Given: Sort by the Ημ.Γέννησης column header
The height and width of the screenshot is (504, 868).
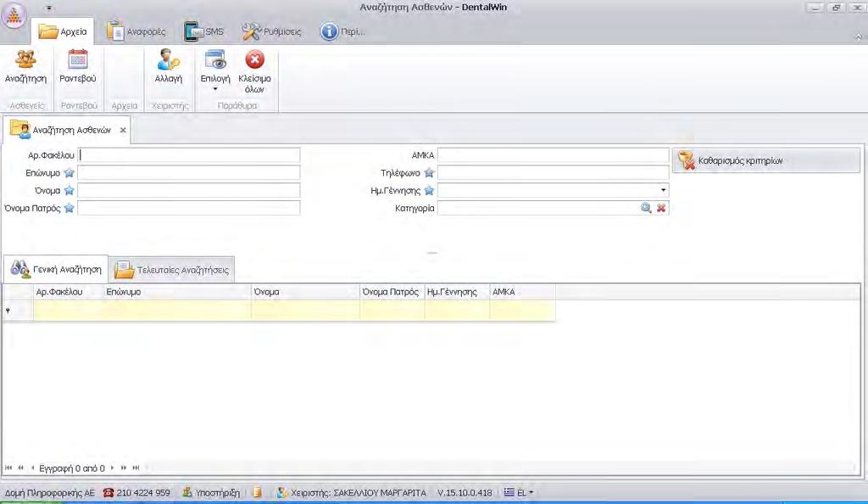Looking at the screenshot, I should click(x=457, y=292).
